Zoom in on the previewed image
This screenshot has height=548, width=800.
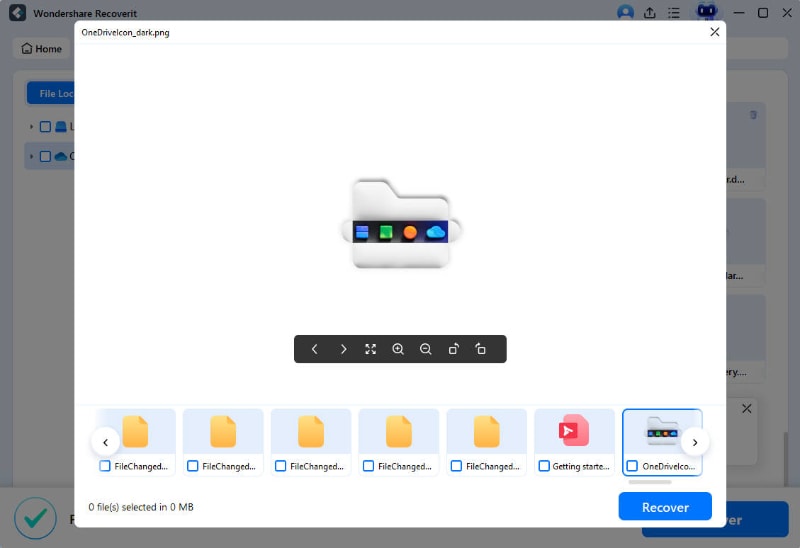(x=398, y=349)
